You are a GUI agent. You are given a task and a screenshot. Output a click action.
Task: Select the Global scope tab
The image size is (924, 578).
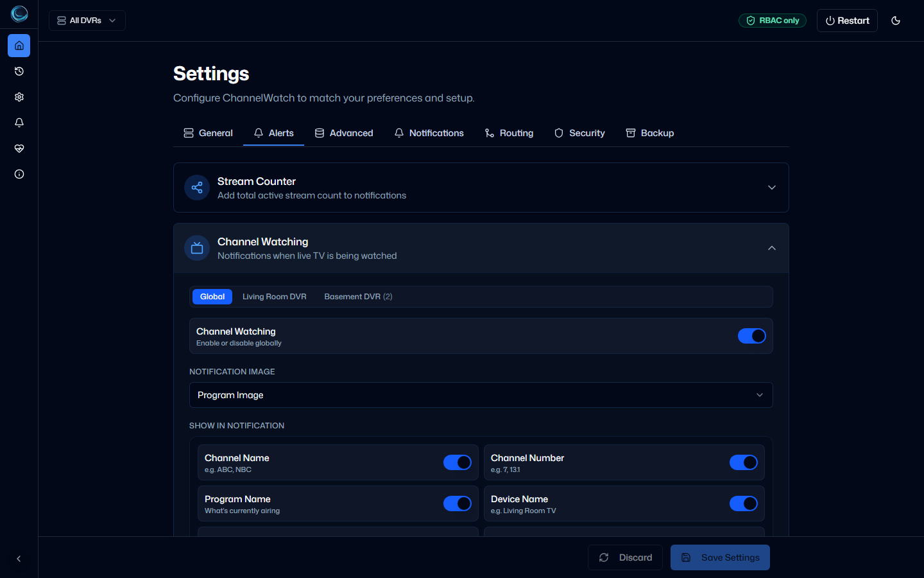212,297
